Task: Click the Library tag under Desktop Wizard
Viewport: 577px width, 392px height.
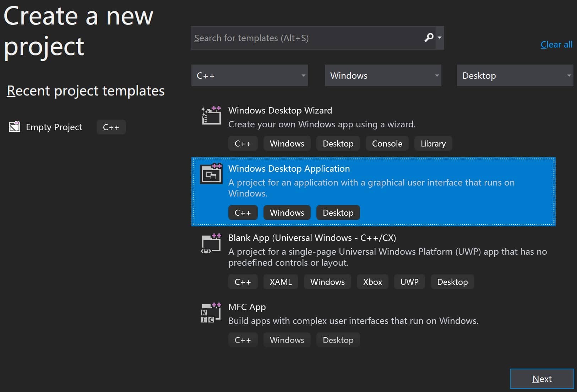Action: coord(433,144)
